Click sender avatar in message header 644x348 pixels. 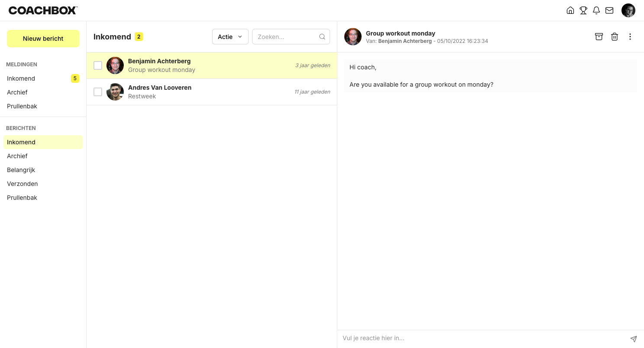(353, 37)
